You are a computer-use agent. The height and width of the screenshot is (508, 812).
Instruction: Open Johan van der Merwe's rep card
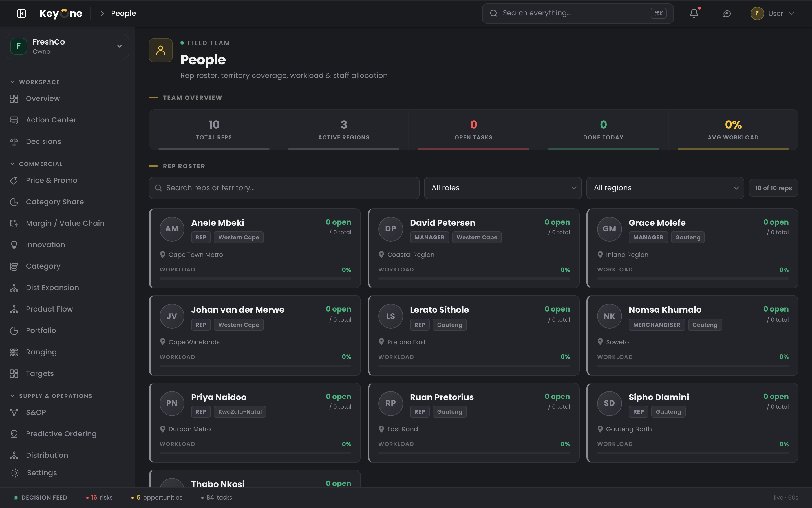255,335
